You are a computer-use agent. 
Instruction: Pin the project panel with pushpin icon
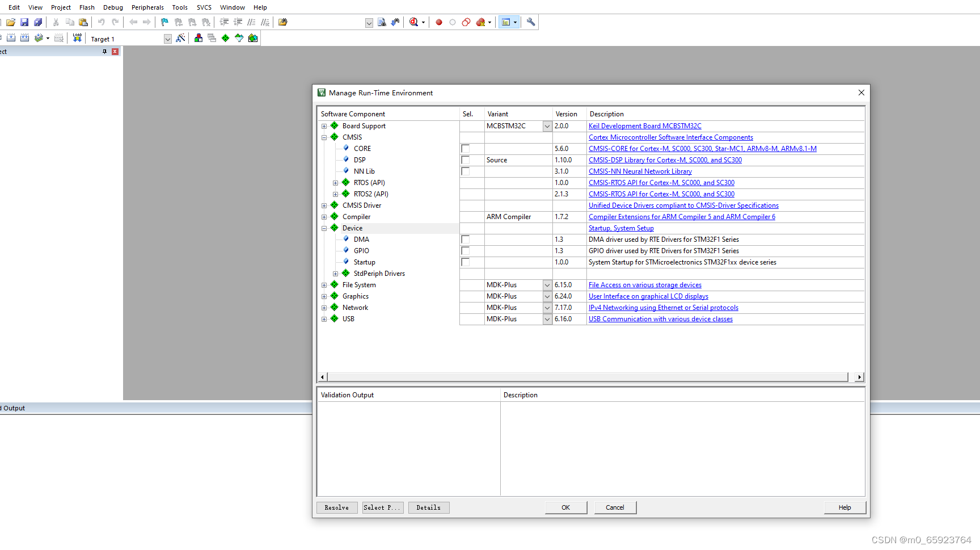104,52
